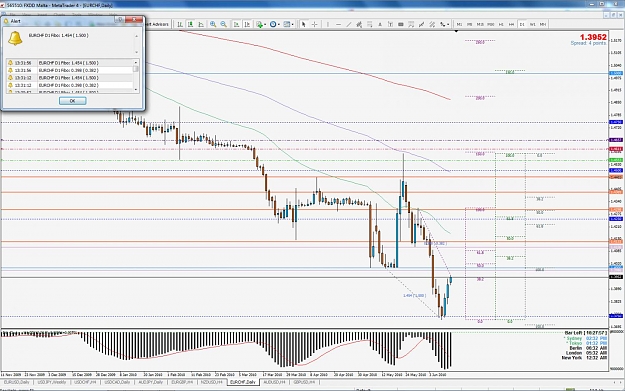The width and height of the screenshot is (625, 391).
Task: Switch to M15 timeframe
Action: 480,24
